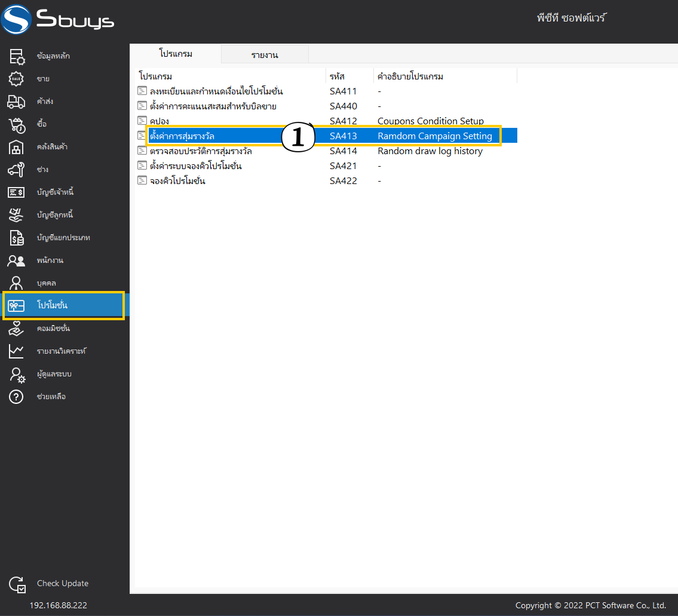This screenshot has width=678, height=616.
Task: Select ตั้งค่าระบบจองคิวโปรโมชั่น program
Action: (x=195, y=166)
